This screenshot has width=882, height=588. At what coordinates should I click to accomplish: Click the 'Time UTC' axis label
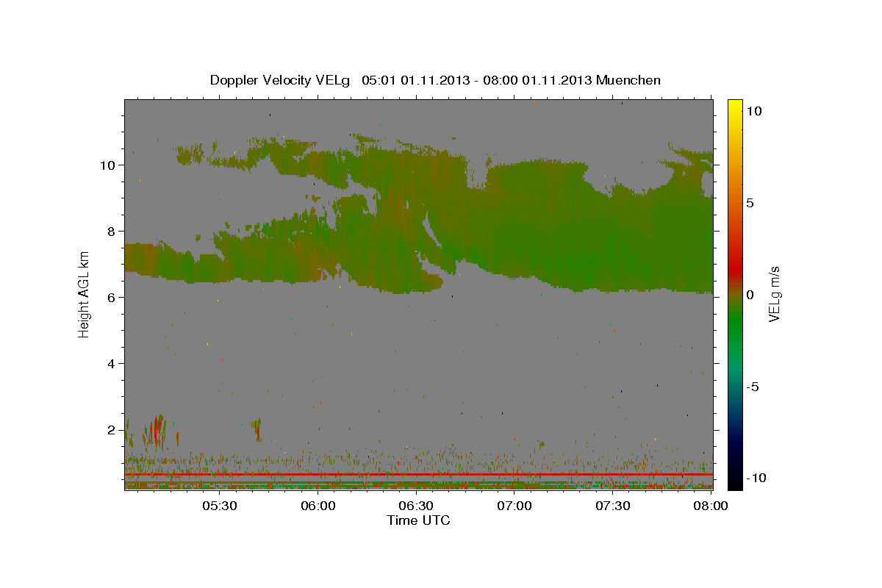coord(418,520)
